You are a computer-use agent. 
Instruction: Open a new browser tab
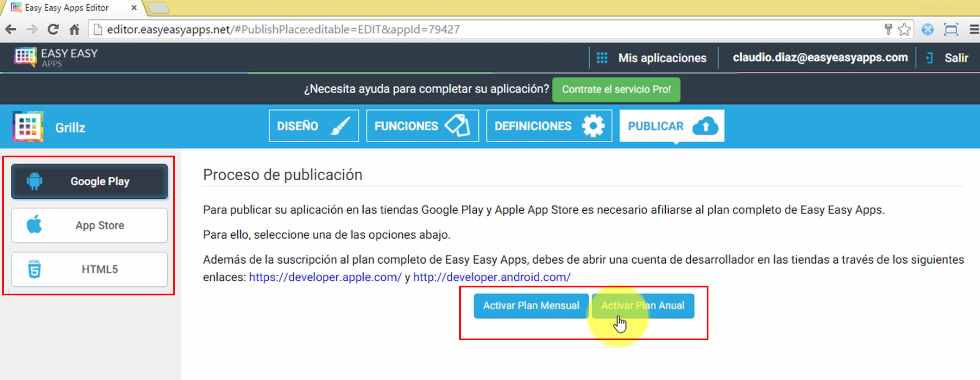pyautogui.click(x=158, y=8)
